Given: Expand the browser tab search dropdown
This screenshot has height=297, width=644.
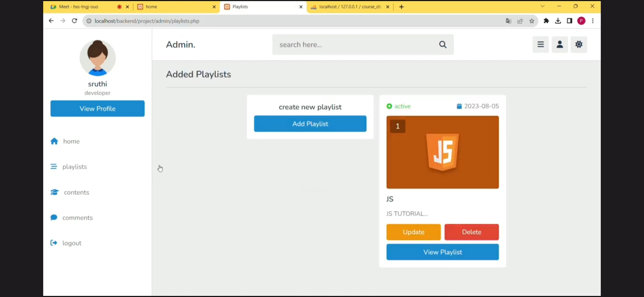Looking at the screenshot, I should tap(542, 6).
